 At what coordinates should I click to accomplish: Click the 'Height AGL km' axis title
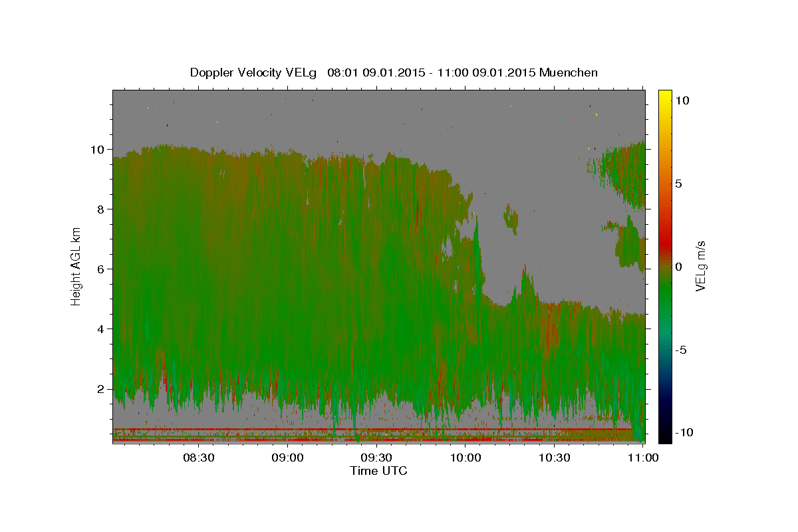[76, 266]
